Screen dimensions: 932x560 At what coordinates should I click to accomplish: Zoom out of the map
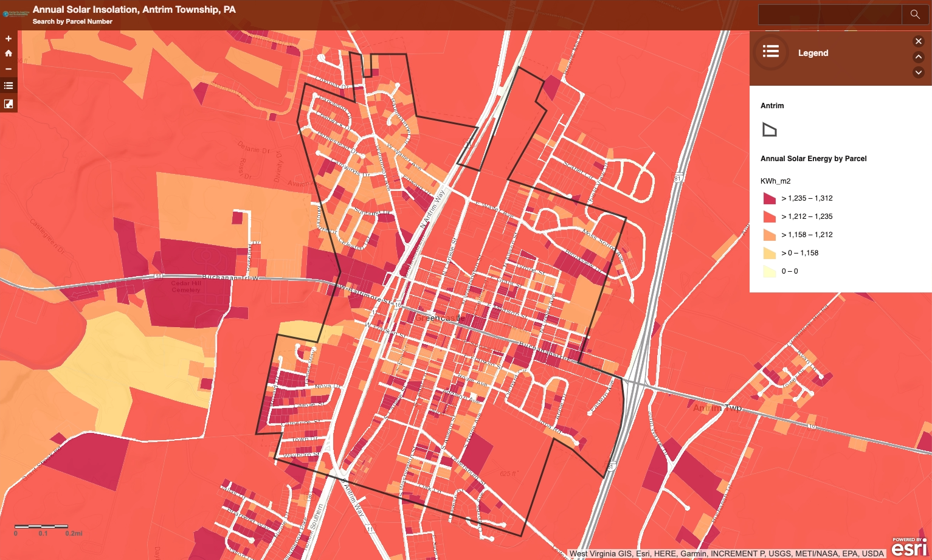coord(9,69)
